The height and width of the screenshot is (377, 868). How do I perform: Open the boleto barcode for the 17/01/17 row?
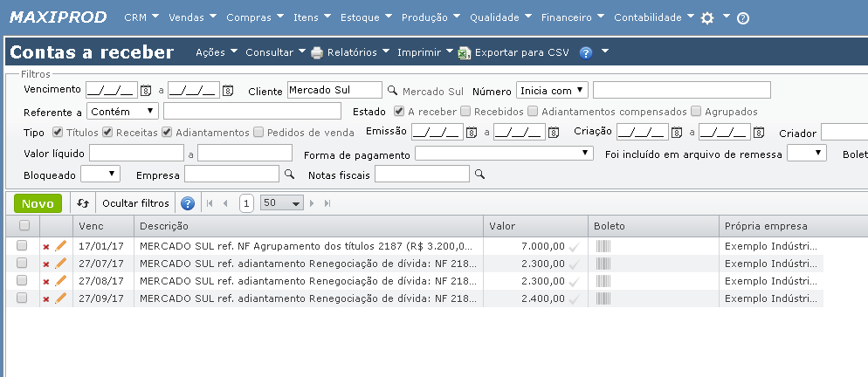click(x=603, y=246)
